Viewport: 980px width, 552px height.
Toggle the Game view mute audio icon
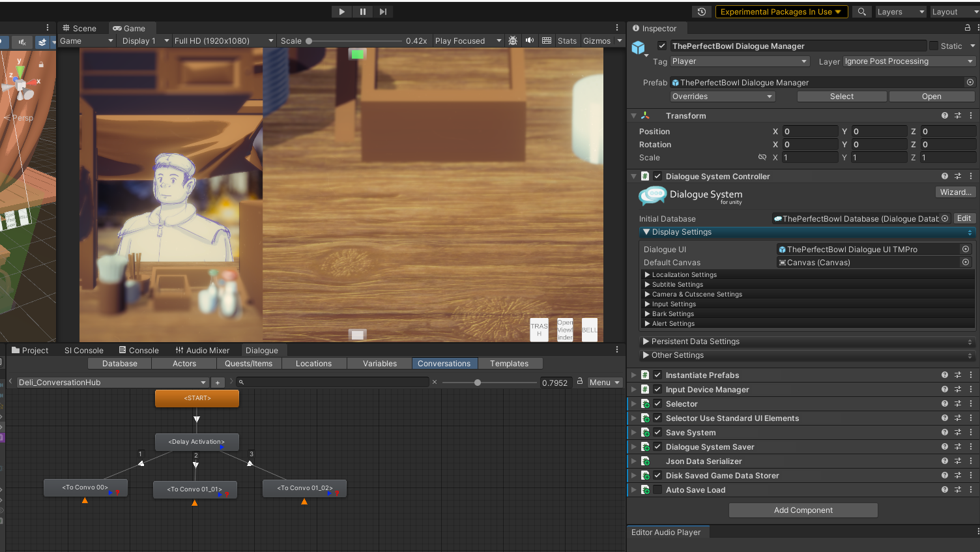pyautogui.click(x=530, y=40)
